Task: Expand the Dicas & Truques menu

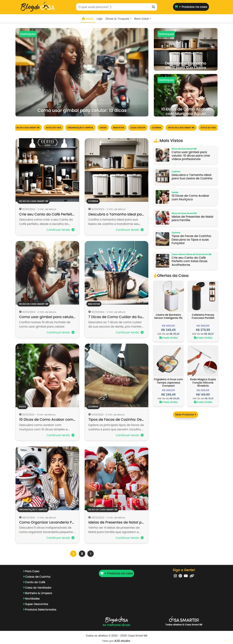Action: (x=118, y=19)
